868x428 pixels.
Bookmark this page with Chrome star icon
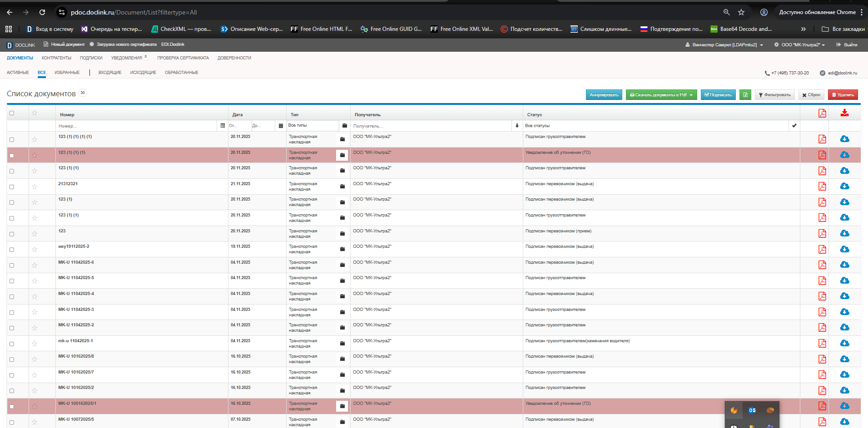741,12
